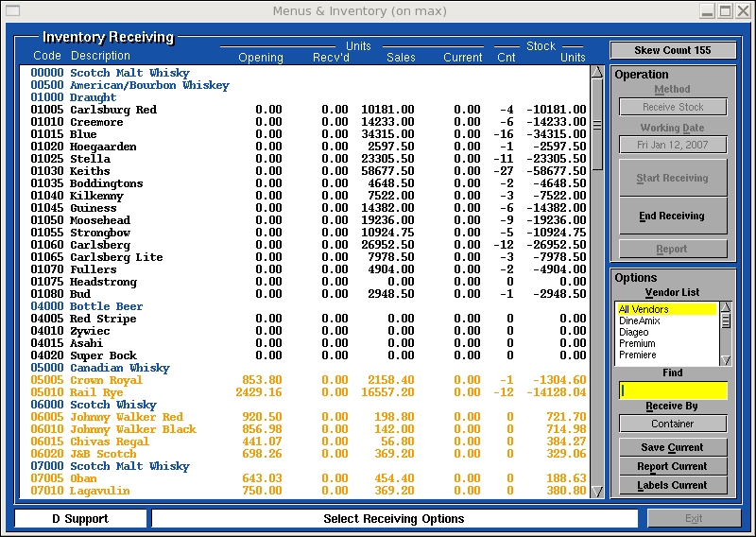Select the 04020 Super Bock row
The width and height of the screenshot is (756, 537).
pyautogui.click(x=304, y=356)
